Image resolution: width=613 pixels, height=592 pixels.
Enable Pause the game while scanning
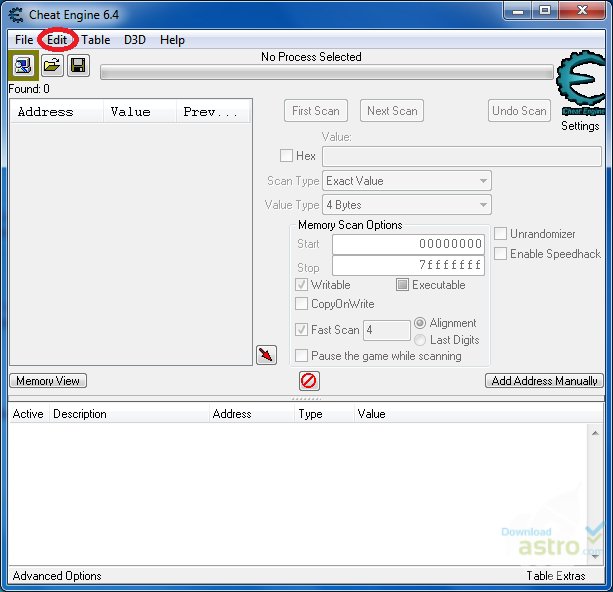point(301,356)
